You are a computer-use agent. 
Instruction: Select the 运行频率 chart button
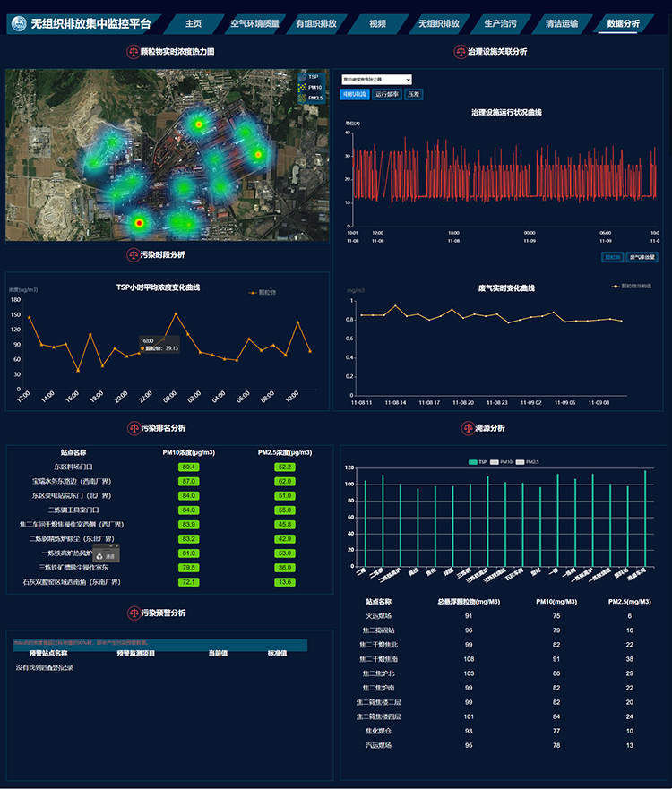(386, 94)
